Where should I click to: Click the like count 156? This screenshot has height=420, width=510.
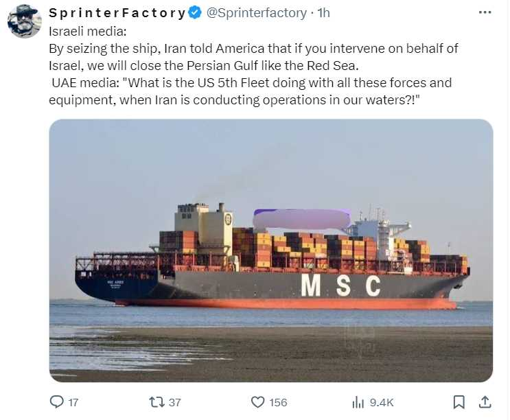tap(277, 402)
